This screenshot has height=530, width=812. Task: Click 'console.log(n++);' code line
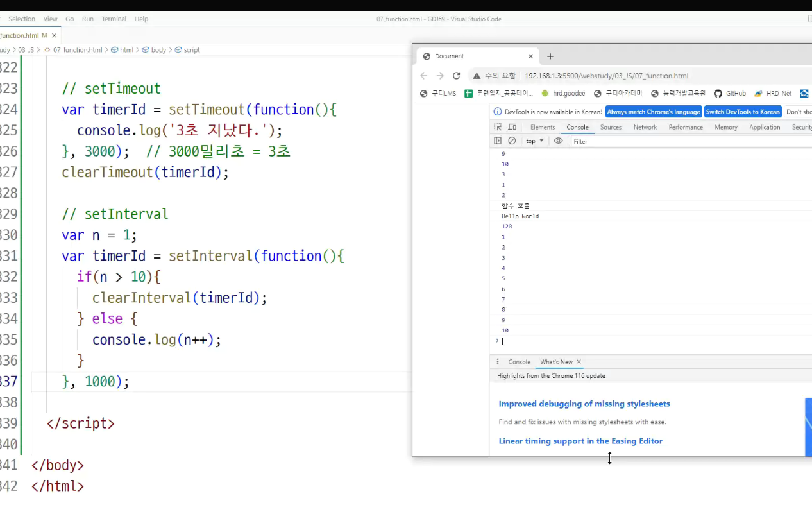[156, 339]
